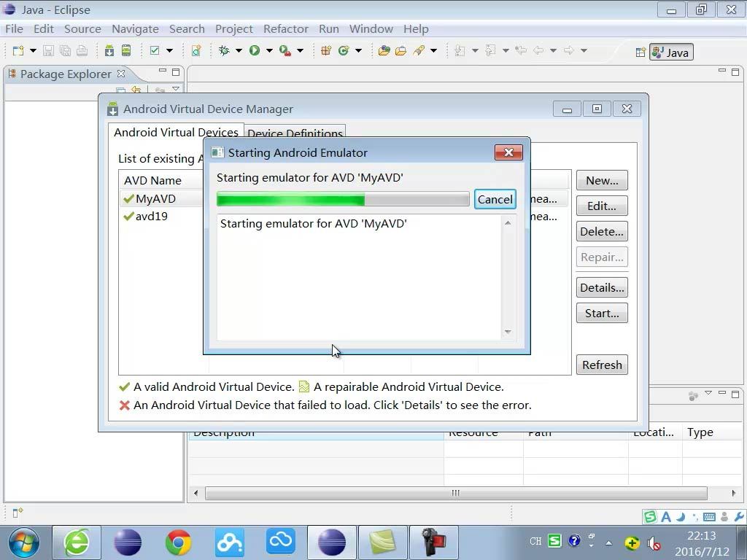Click the Start... button in AVD Manager

(602, 313)
